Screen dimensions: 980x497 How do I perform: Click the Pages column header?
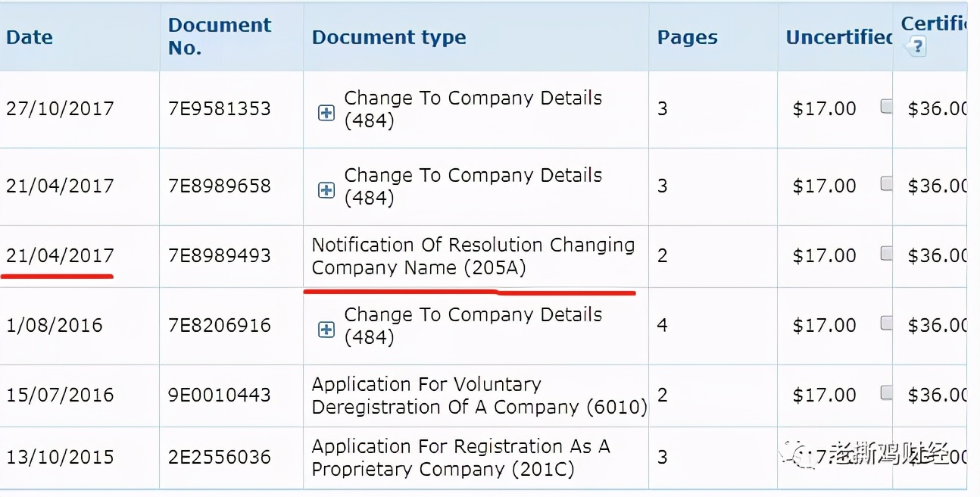point(688,37)
